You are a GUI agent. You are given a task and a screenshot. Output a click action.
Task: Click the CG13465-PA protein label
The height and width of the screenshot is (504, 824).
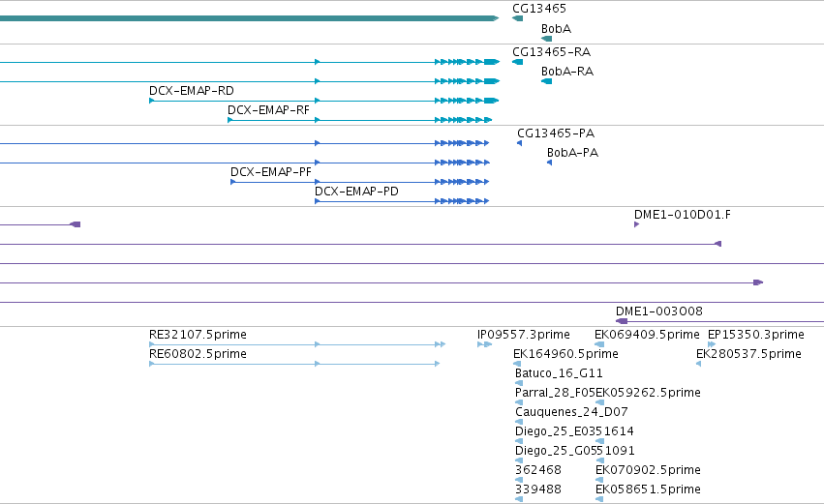pos(556,133)
